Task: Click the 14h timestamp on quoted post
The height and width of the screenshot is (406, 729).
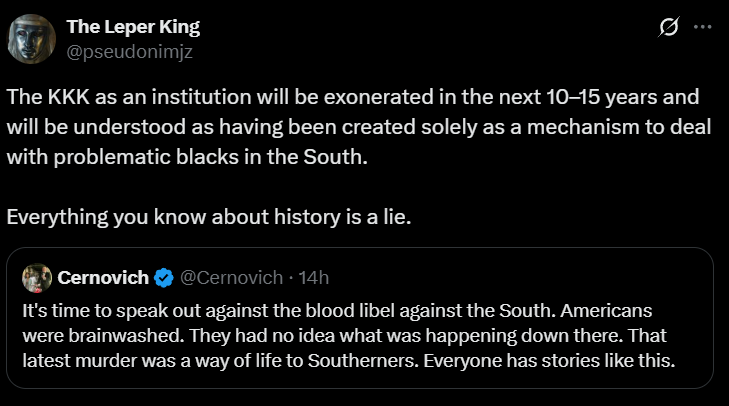Action: pos(313,276)
